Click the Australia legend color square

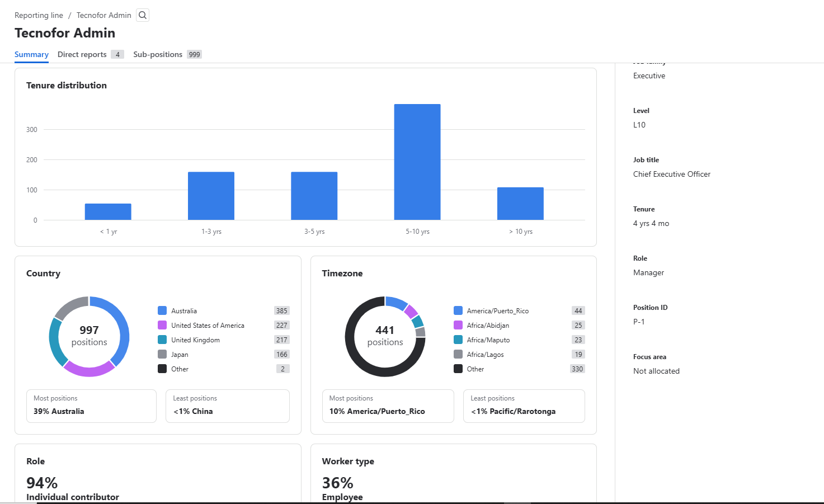point(162,310)
